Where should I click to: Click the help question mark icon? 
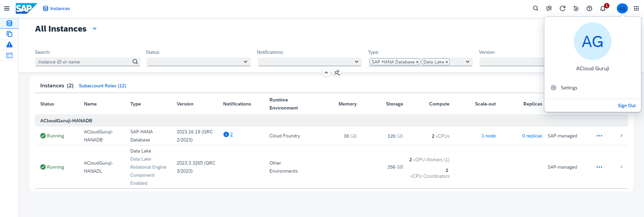[x=589, y=8]
